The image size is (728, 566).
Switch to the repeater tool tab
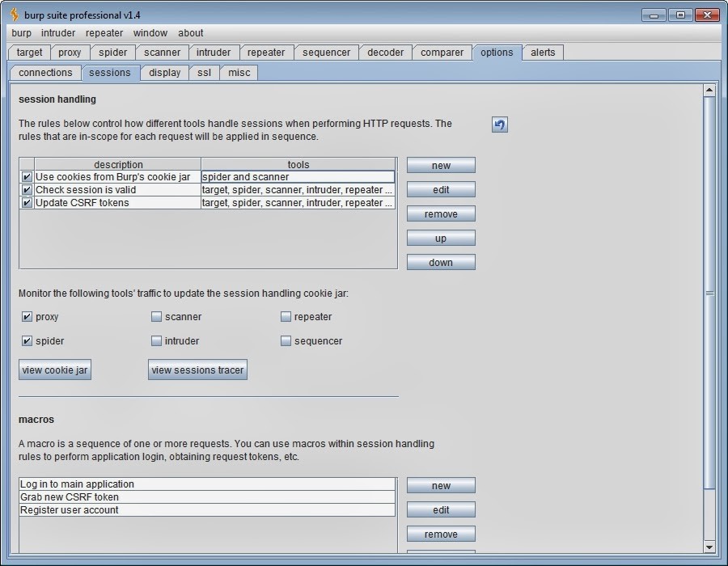(x=266, y=53)
